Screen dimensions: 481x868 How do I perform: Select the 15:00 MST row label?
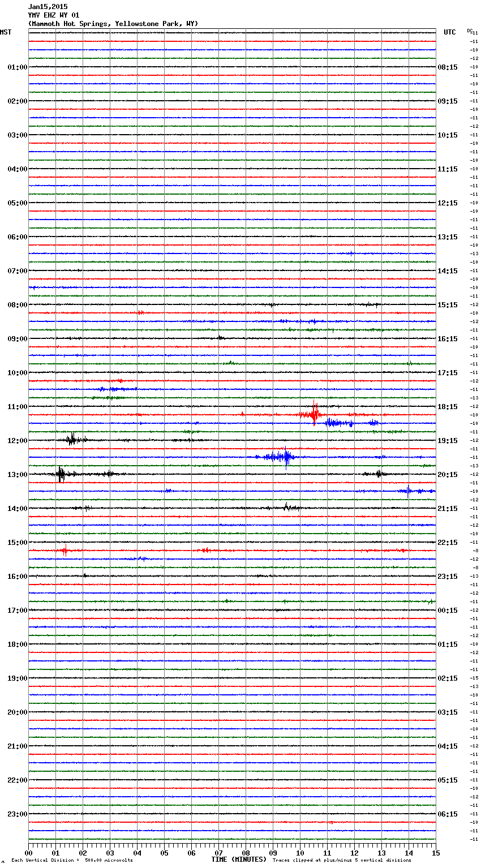point(18,543)
